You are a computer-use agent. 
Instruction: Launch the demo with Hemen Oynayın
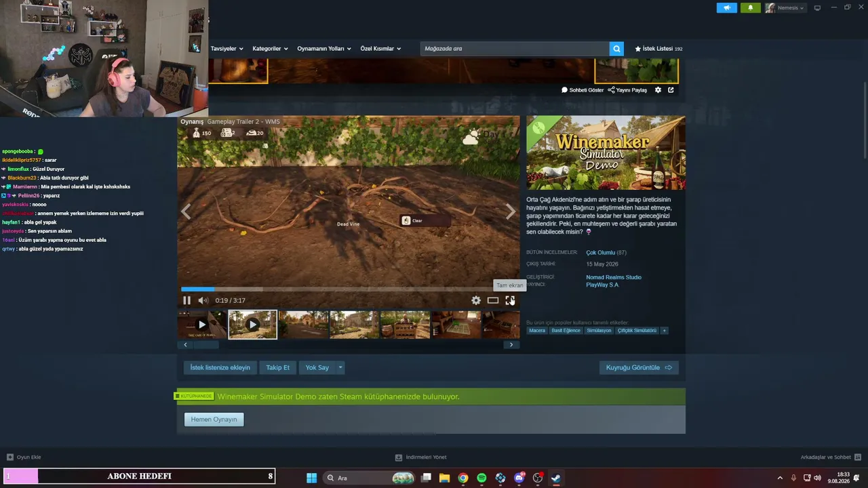coord(214,420)
